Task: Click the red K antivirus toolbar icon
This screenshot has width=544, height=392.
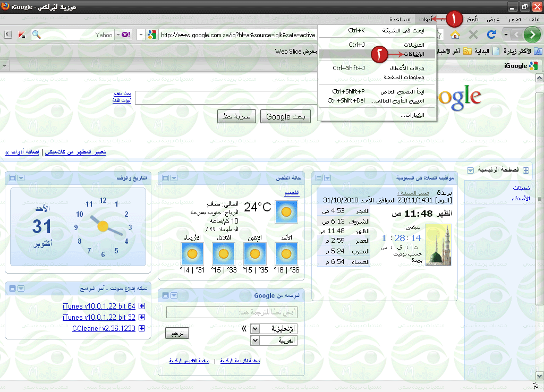Action: click(21, 35)
